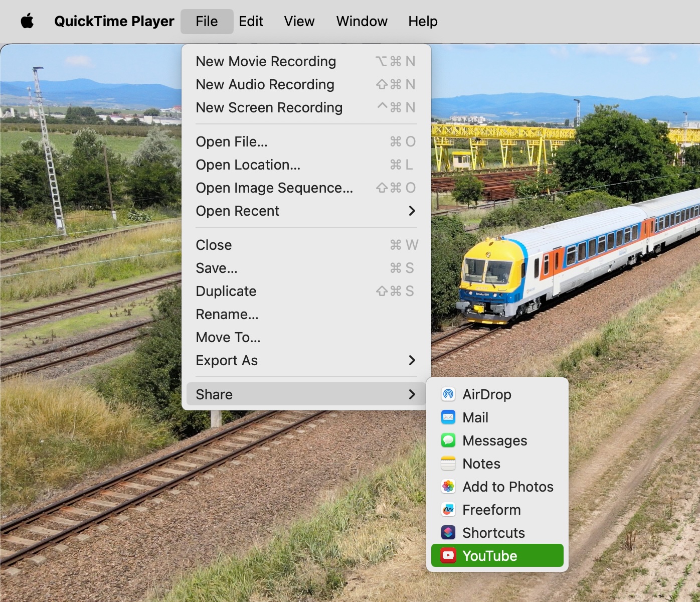Image resolution: width=700 pixels, height=602 pixels.
Task: Choose Rename… from File menu
Action: click(x=306, y=314)
